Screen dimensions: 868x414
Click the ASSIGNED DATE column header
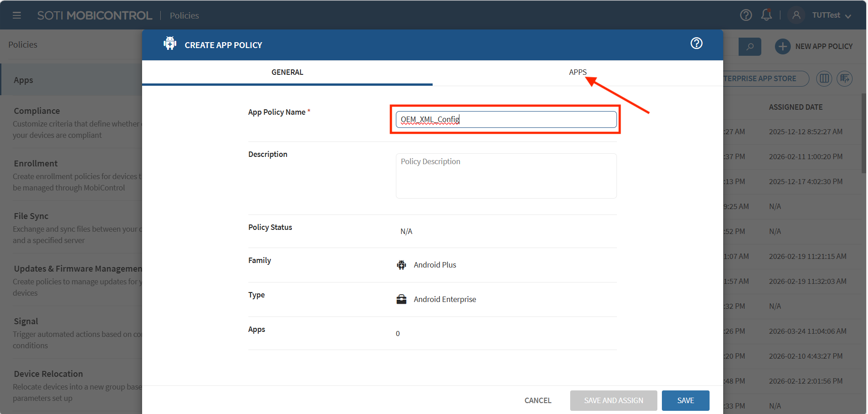point(795,107)
